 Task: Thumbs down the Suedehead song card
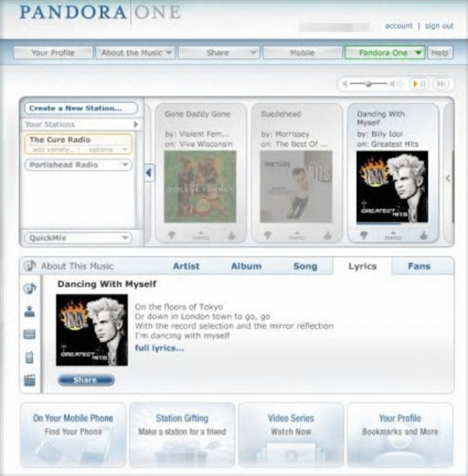point(267,235)
